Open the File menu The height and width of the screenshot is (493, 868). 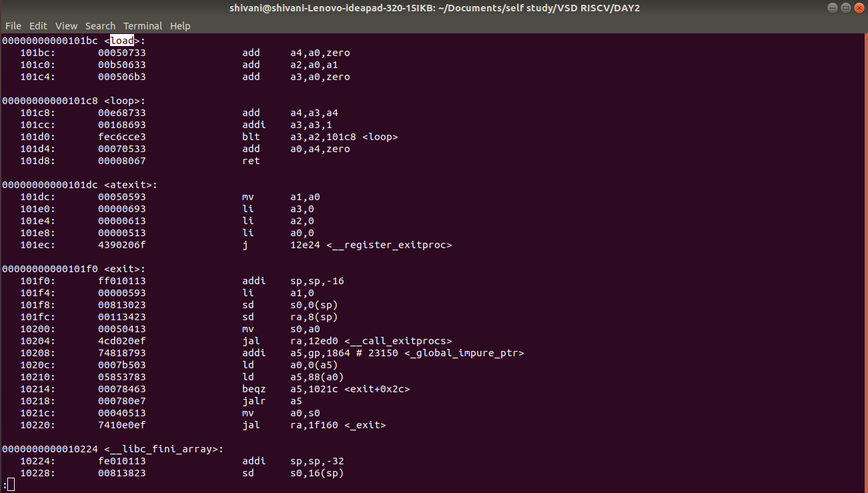coord(13,26)
